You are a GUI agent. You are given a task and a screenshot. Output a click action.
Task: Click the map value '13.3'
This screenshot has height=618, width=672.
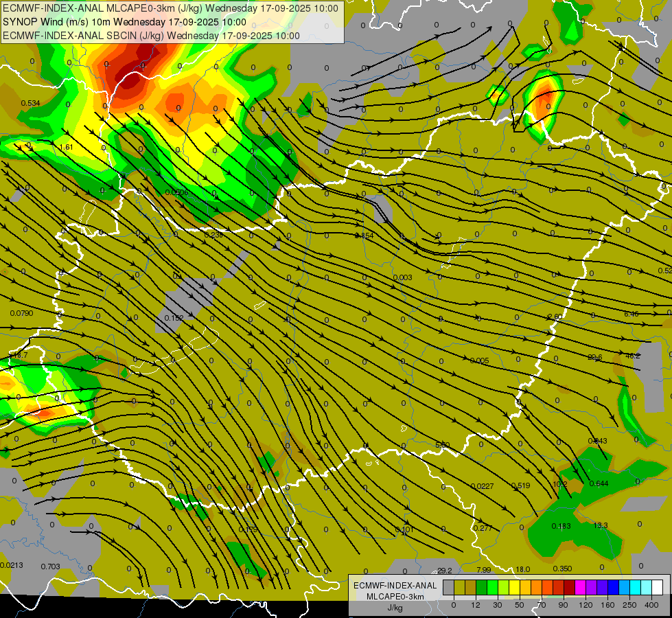point(601,525)
